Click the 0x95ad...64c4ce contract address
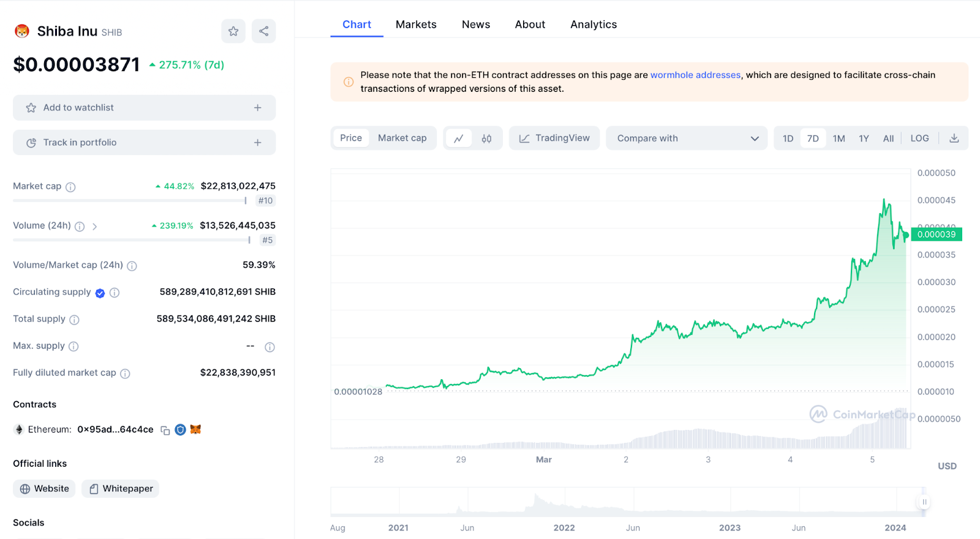The height and width of the screenshot is (539, 980). 115,429
